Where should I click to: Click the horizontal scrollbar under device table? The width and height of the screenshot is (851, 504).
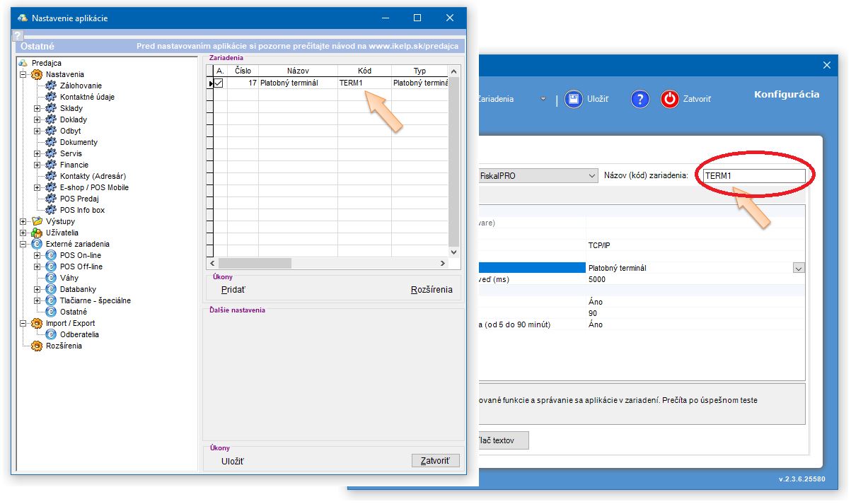[325, 263]
